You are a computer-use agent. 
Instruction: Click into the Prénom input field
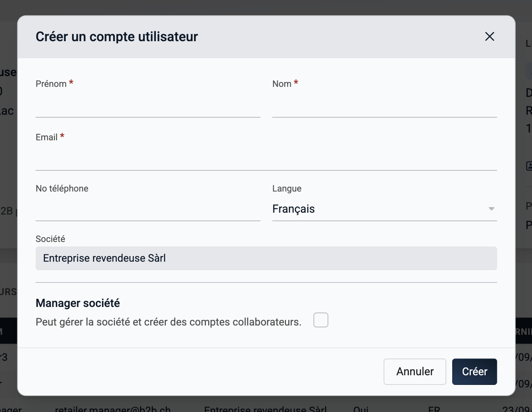point(148,106)
